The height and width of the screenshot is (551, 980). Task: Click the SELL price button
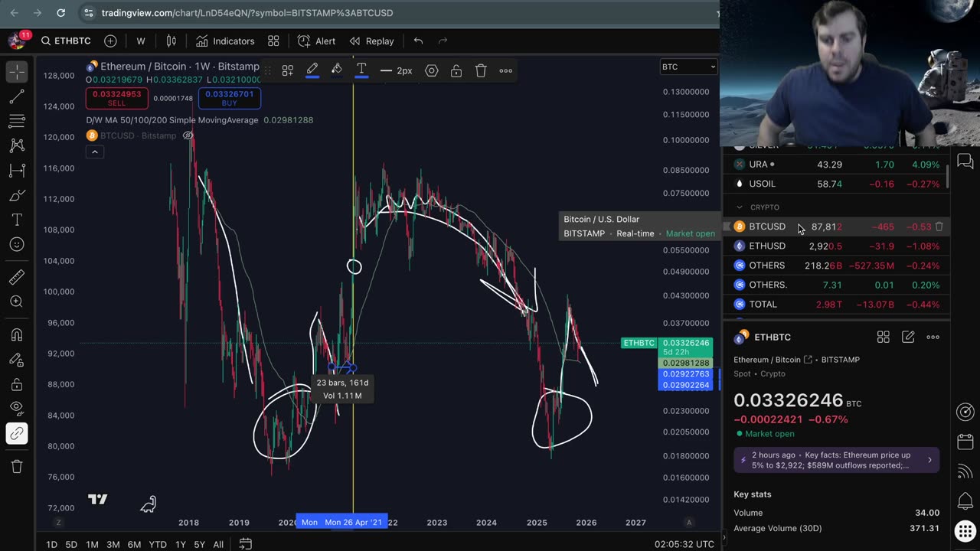point(116,98)
